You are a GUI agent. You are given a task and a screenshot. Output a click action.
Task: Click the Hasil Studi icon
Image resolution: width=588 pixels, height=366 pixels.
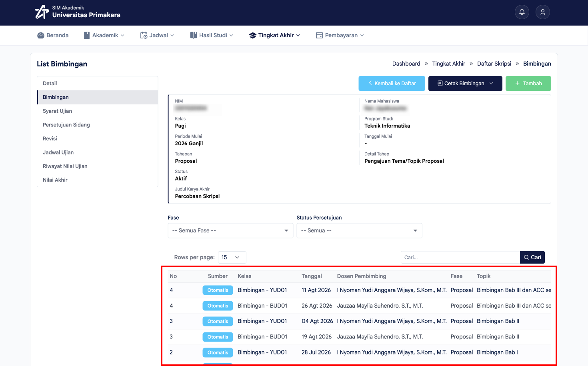pos(194,35)
